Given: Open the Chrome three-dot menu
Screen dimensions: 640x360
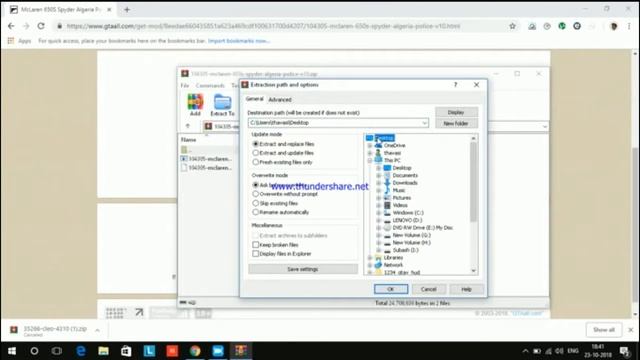Looking at the screenshot, I should click(x=629, y=26).
